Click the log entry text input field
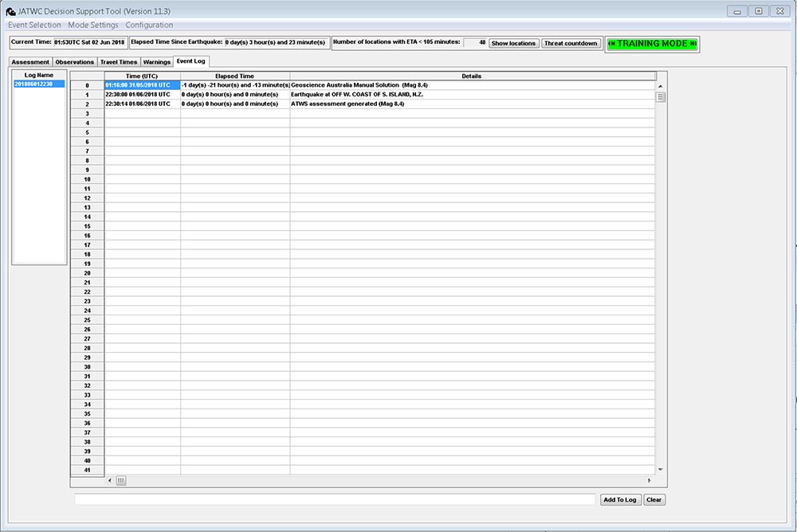This screenshot has width=797, height=532. pyautogui.click(x=335, y=500)
